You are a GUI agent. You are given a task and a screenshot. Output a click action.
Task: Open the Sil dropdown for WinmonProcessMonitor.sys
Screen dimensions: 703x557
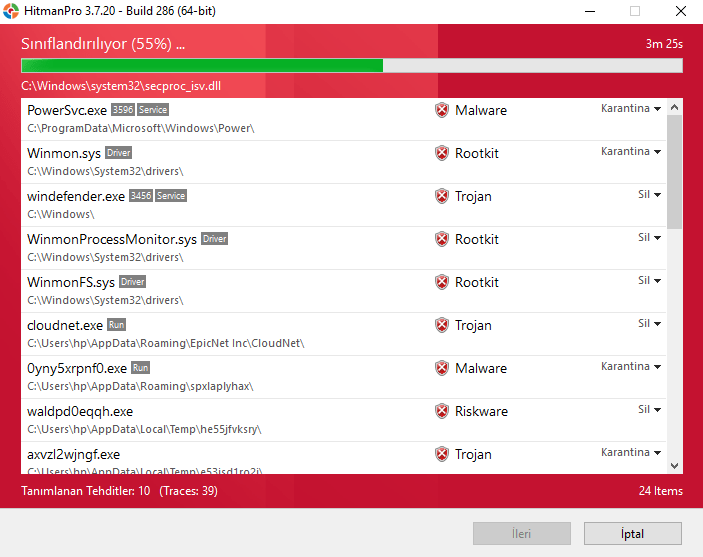click(649, 238)
